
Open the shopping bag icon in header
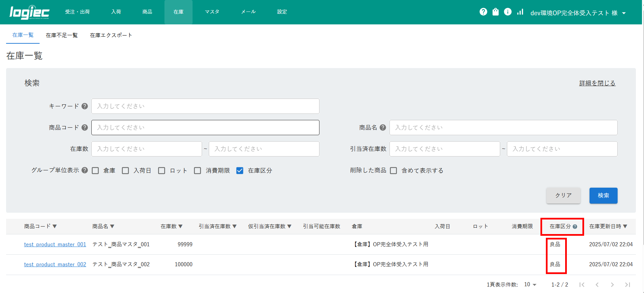495,12
